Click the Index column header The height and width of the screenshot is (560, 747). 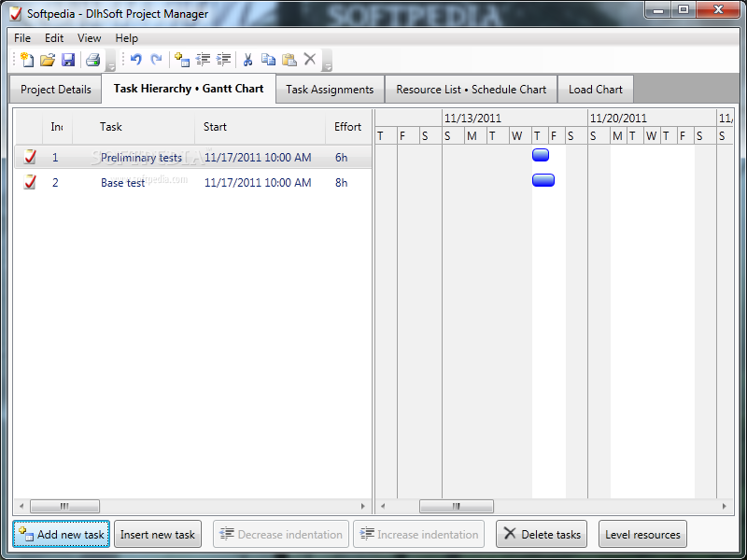coord(57,127)
